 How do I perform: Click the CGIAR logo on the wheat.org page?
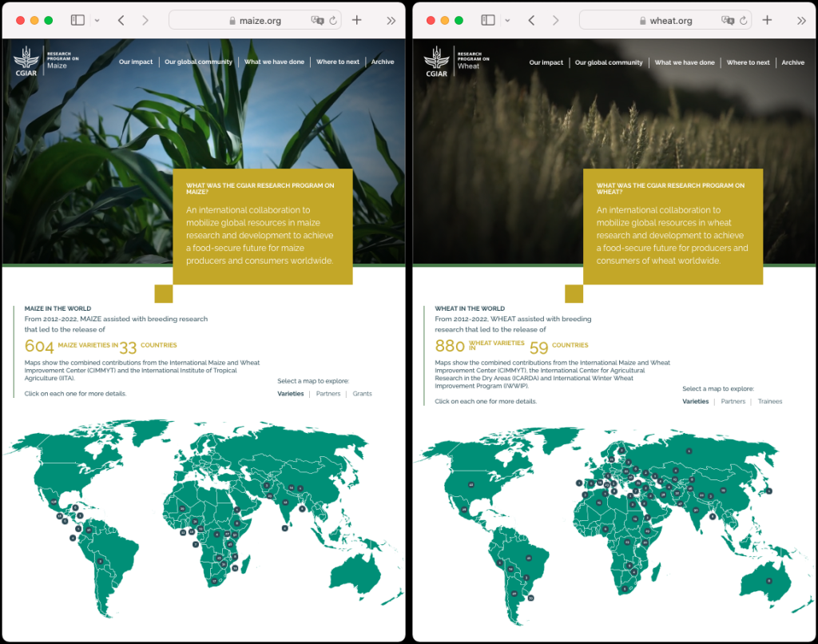pyautogui.click(x=437, y=62)
